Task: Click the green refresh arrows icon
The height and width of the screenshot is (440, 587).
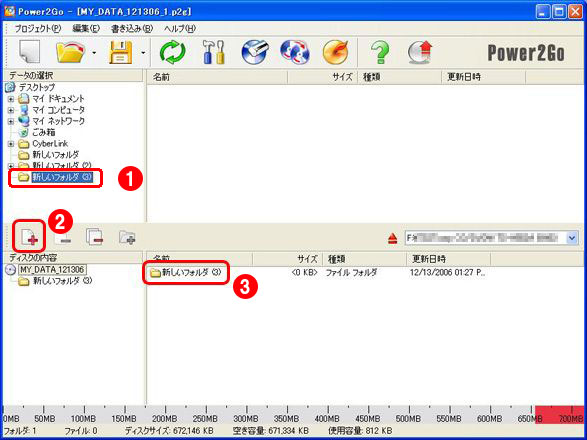Action: (x=173, y=52)
